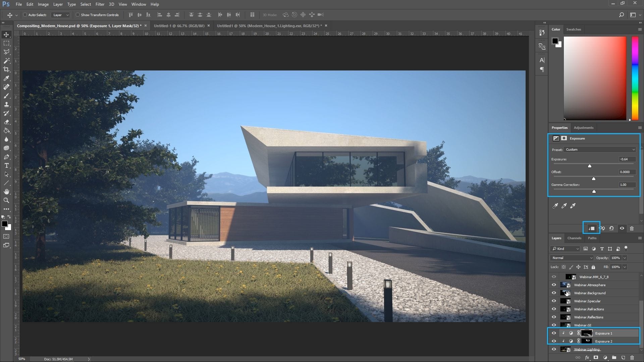Click the Exposure slider handle

(590, 166)
